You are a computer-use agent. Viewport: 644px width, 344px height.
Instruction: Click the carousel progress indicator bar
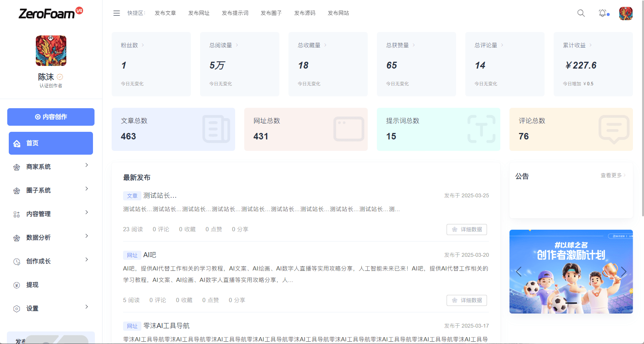[x=571, y=303]
